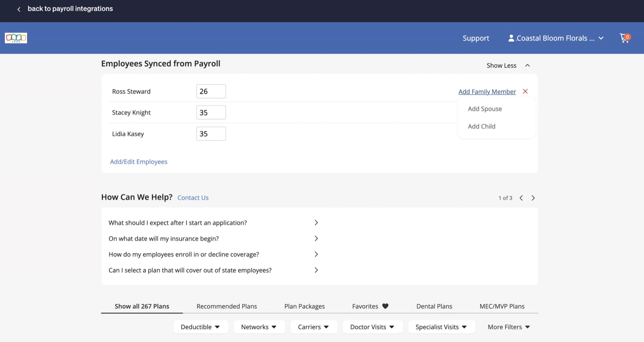644x342 pixels.
Task: Expand out of state employees question
Action: point(213,270)
